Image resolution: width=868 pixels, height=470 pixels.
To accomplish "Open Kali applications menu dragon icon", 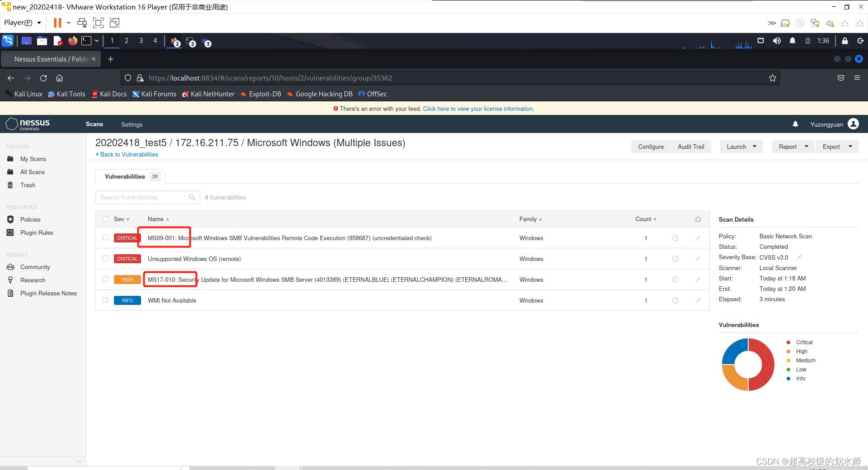I will tap(8, 41).
